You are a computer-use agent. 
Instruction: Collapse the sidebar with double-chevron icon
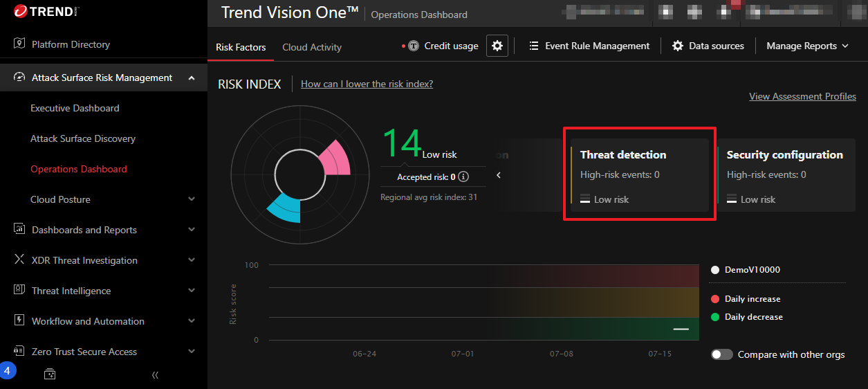point(155,374)
